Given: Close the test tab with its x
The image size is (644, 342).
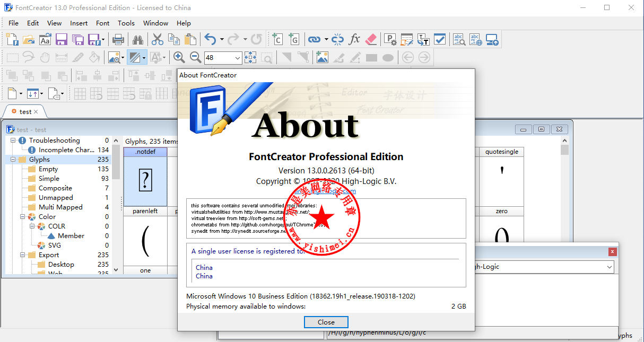Looking at the screenshot, I should (36, 112).
